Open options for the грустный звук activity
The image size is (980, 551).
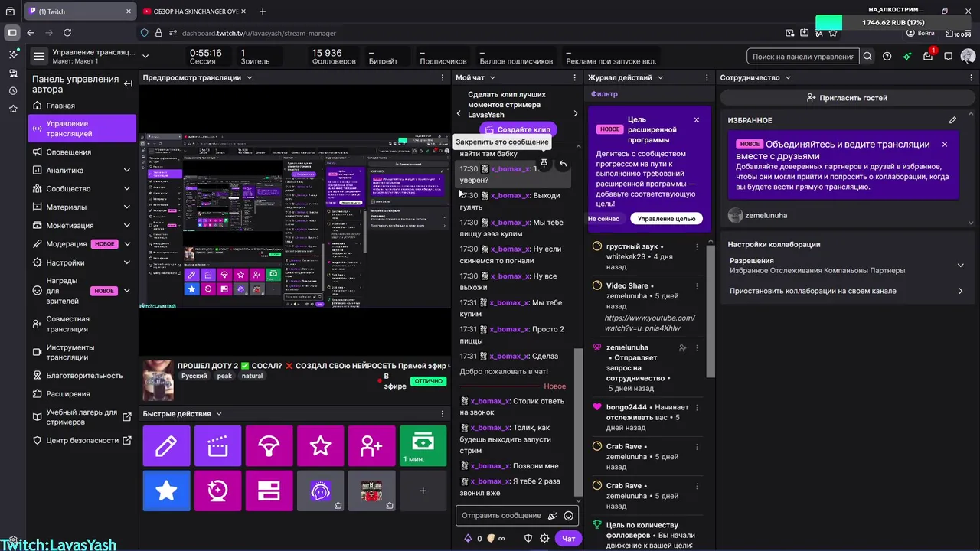(697, 247)
